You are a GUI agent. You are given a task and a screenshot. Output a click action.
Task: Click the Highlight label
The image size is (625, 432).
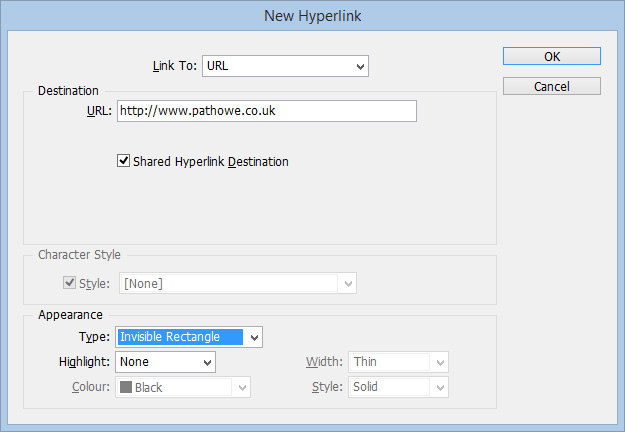tap(84, 362)
